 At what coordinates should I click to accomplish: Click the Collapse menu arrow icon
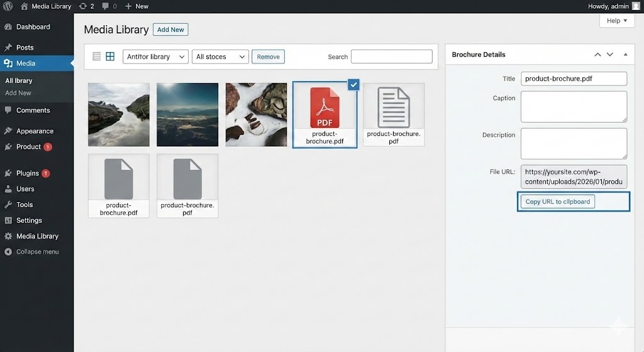coord(8,252)
